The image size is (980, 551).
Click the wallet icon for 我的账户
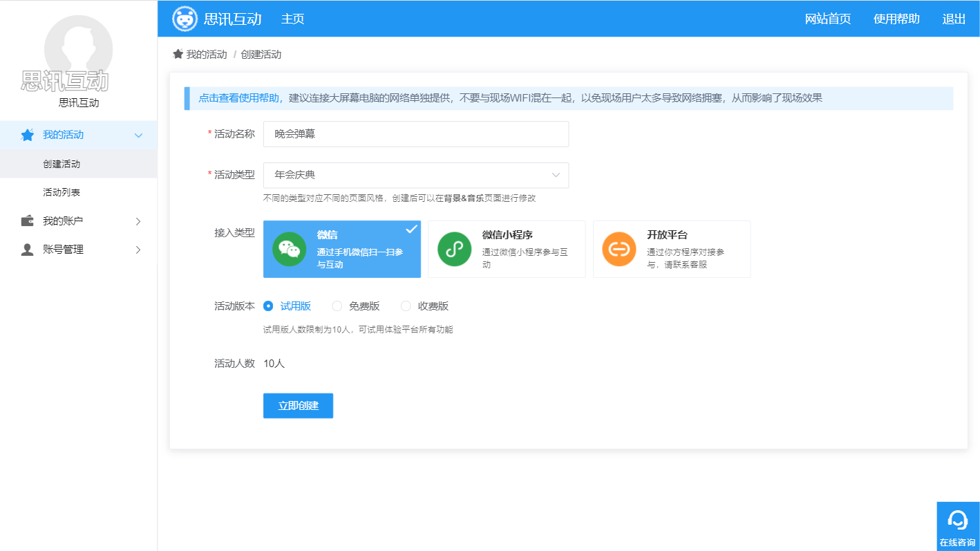click(28, 221)
